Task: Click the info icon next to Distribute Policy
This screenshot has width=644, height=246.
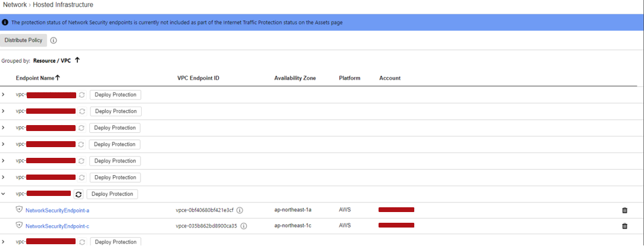Action: click(x=54, y=41)
